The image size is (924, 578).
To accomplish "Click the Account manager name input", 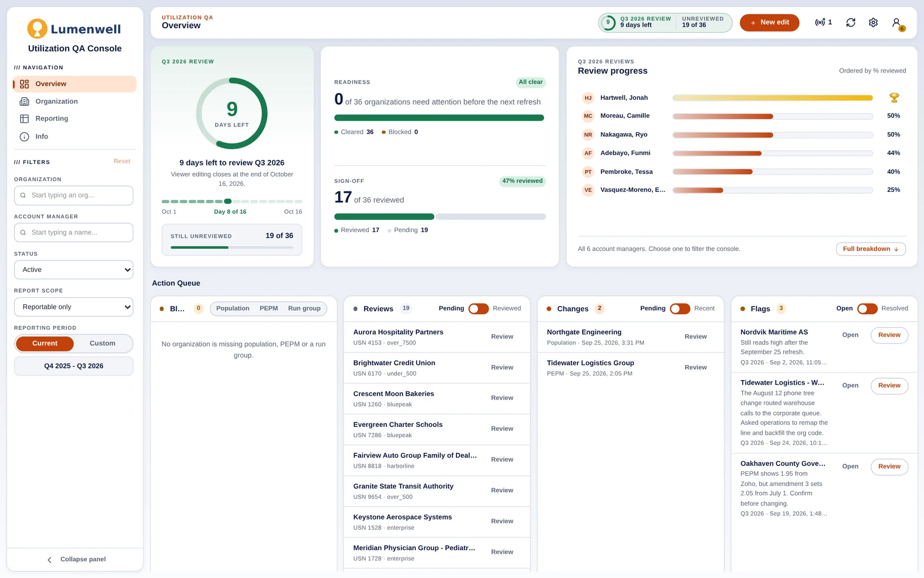I will 73,232.
